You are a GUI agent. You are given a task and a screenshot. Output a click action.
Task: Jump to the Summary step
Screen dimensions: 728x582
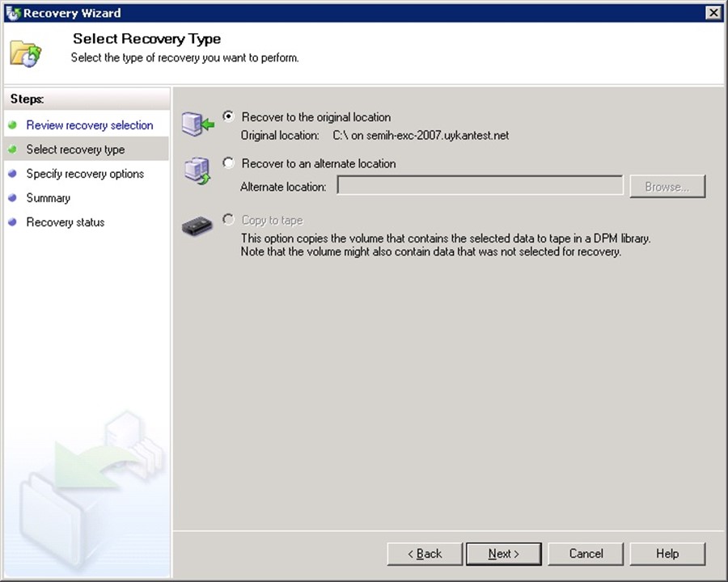tap(48, 198)
